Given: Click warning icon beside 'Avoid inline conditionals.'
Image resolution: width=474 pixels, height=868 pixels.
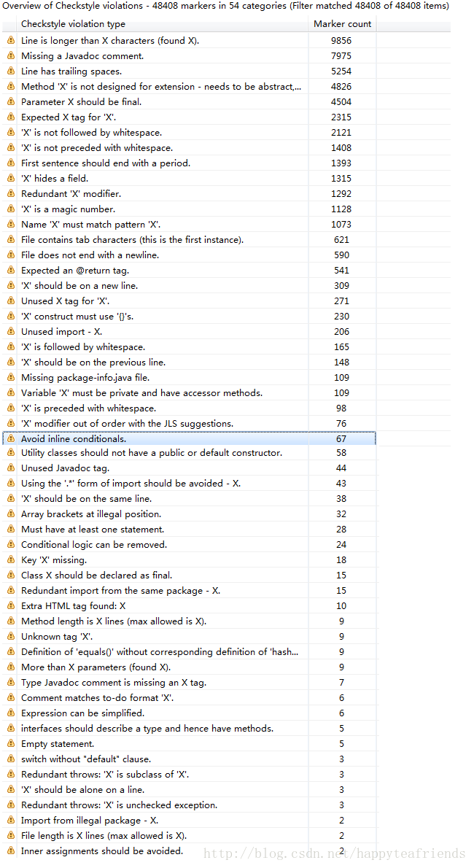Looking at the screenshot, I should point(11,438).
